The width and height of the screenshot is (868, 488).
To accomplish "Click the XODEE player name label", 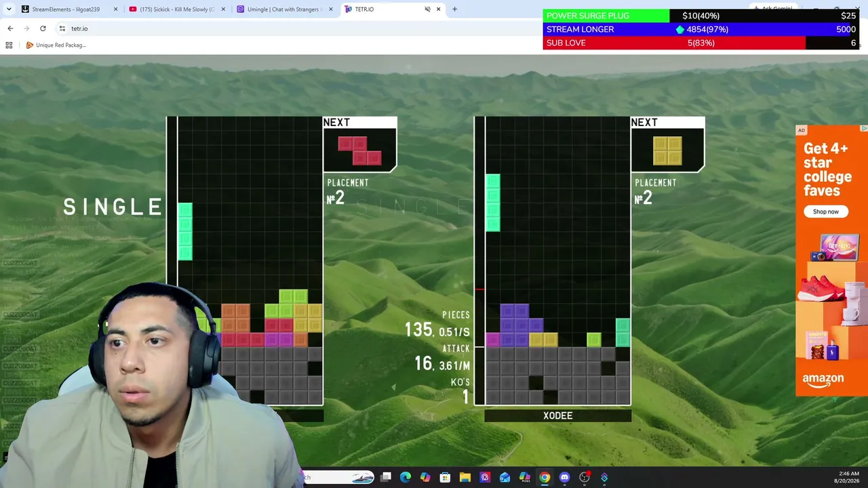I will pos(558,415).
